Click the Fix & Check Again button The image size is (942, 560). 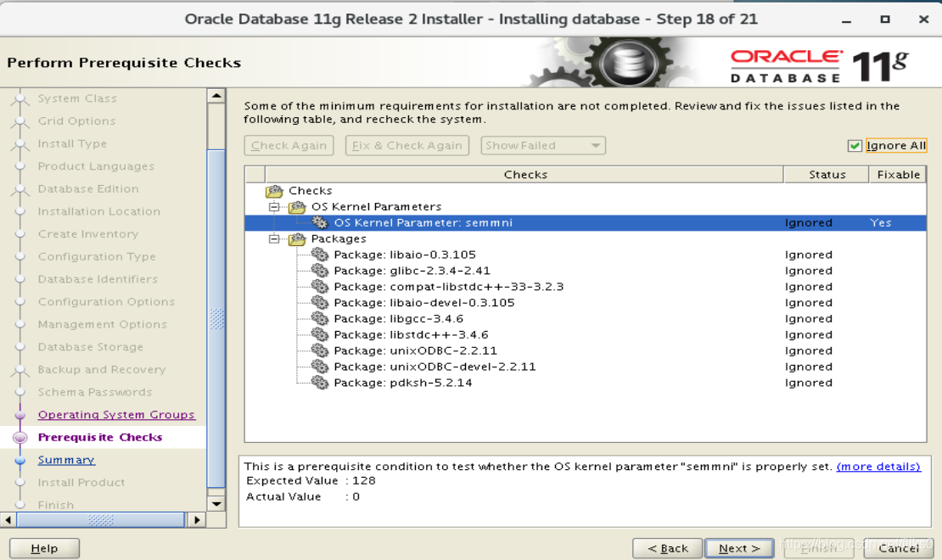pos(407,145)
